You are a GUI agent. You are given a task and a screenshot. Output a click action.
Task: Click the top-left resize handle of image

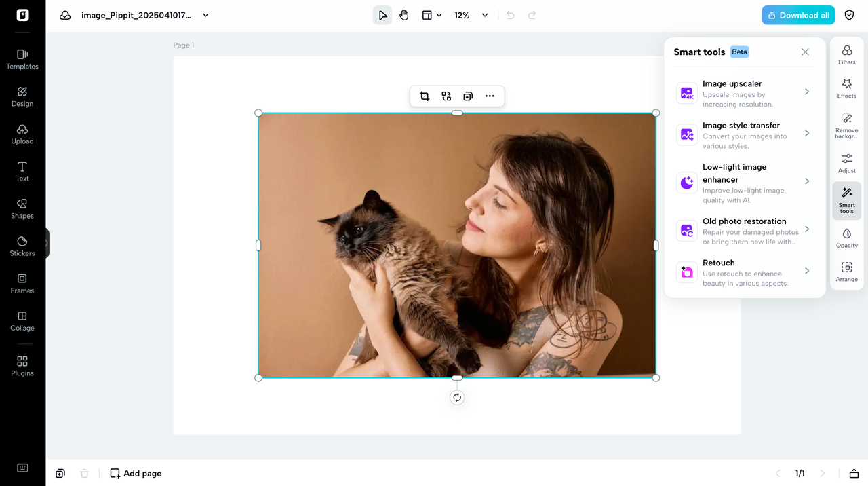point(258,113)
